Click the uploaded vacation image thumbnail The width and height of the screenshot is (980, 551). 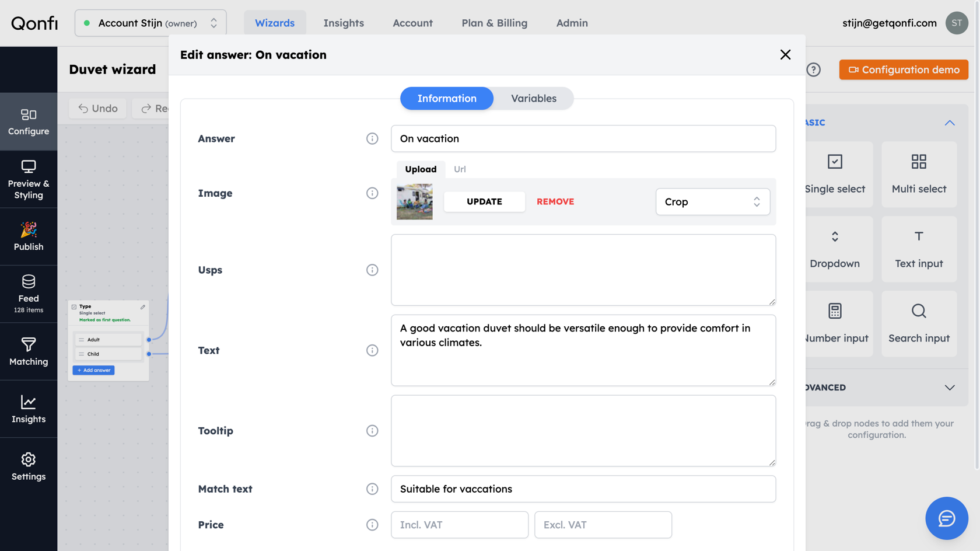coord(415,202)
